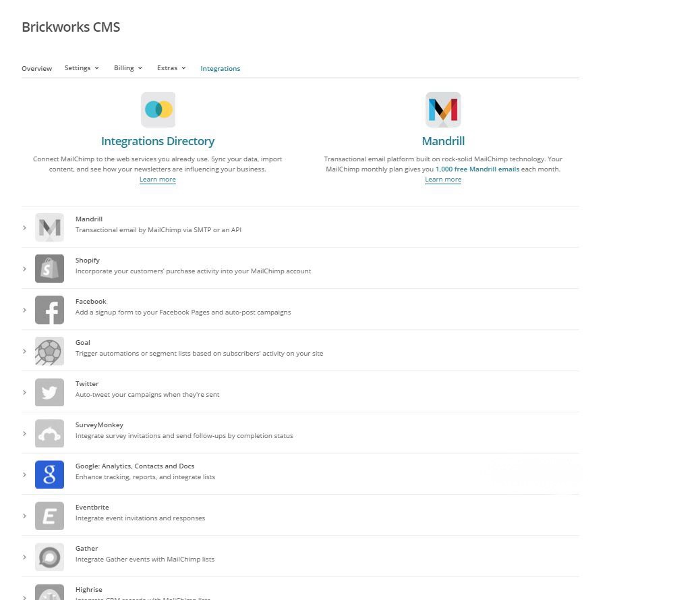Viewport: 700px width, 600px height.
Task: Click the blue Google icon
Action: pos(49,474)
